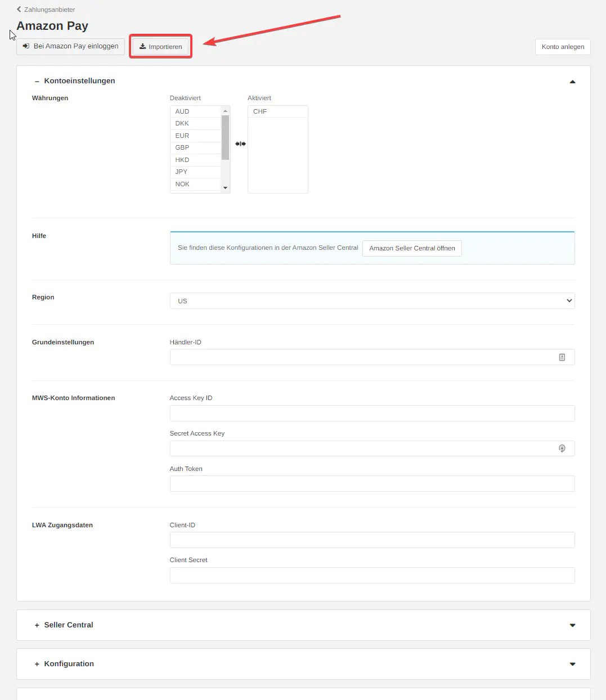Open the Region dropdown
Viewport: 606px width, 700px height.
click(371, 301)
